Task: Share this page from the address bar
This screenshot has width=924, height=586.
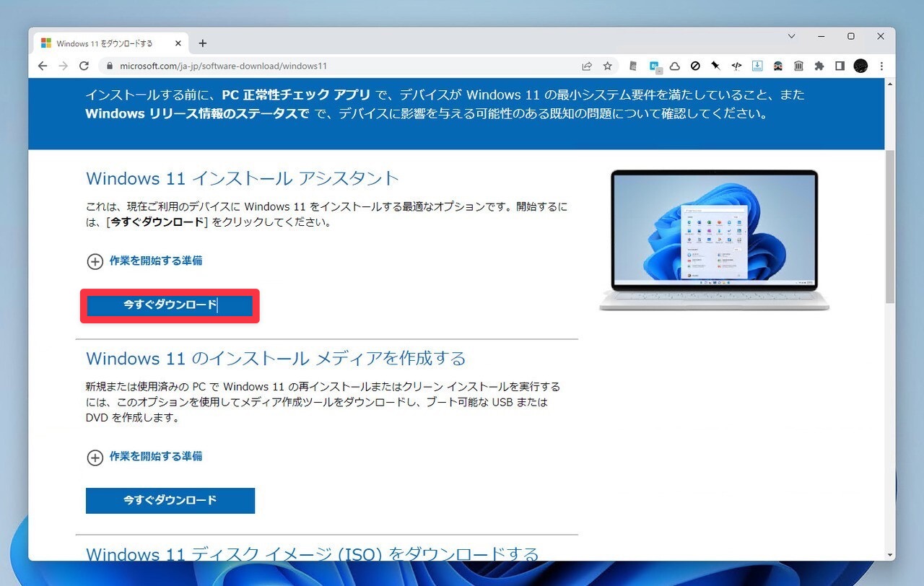Action: (x=587, y=66)
